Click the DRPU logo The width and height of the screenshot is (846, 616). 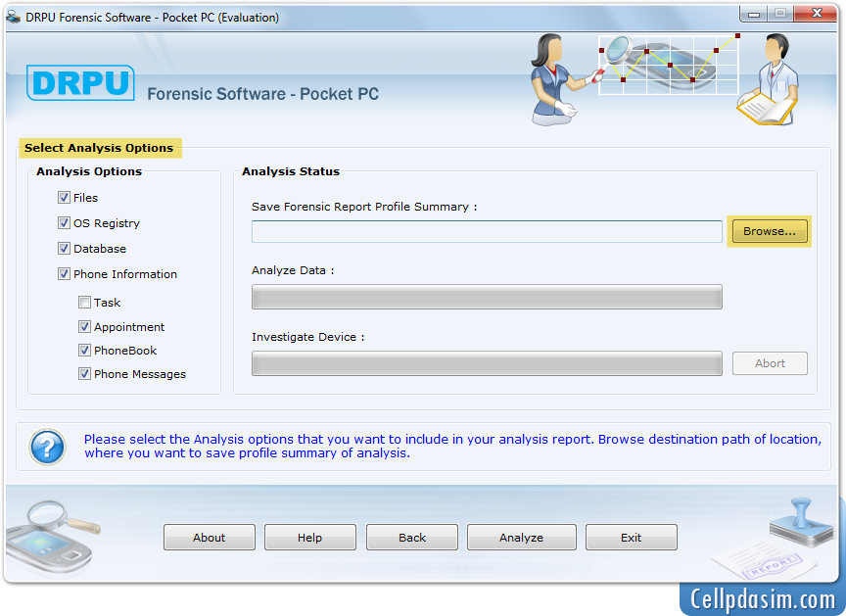coord(80,83)
